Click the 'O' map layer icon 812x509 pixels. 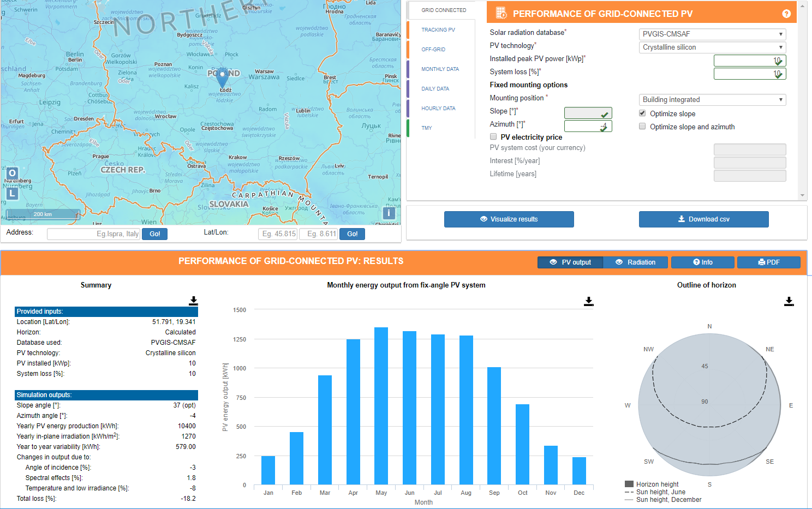[12, 173]
